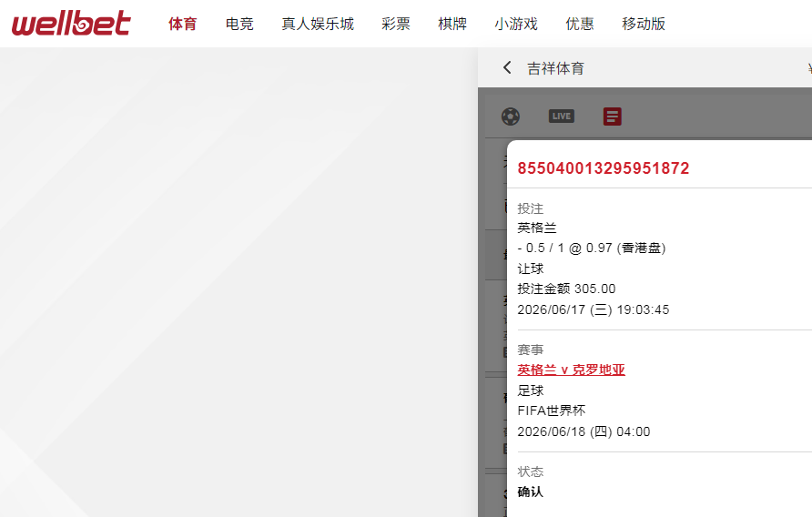Open the 优惠 promotions menu
The image size is (812, 517).
pos(580,24)
